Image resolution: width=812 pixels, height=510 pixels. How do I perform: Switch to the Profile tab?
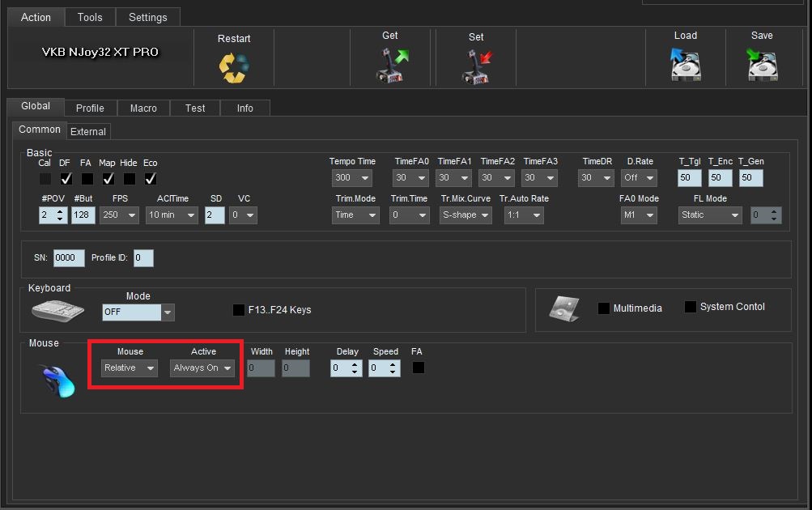90,108
